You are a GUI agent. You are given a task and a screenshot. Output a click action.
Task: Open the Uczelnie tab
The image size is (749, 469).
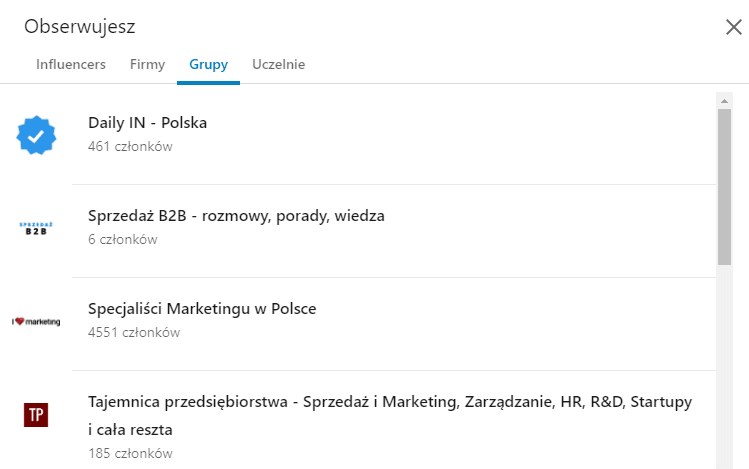[278, 64]
